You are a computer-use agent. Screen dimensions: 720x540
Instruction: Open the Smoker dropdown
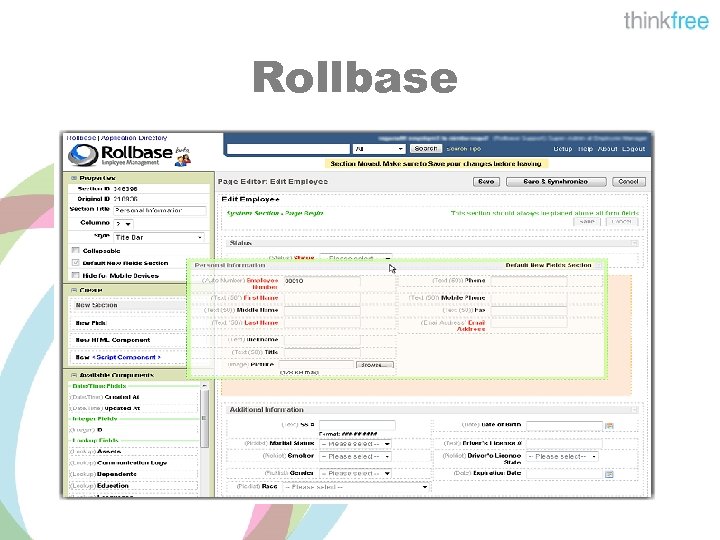coord(355,456)
